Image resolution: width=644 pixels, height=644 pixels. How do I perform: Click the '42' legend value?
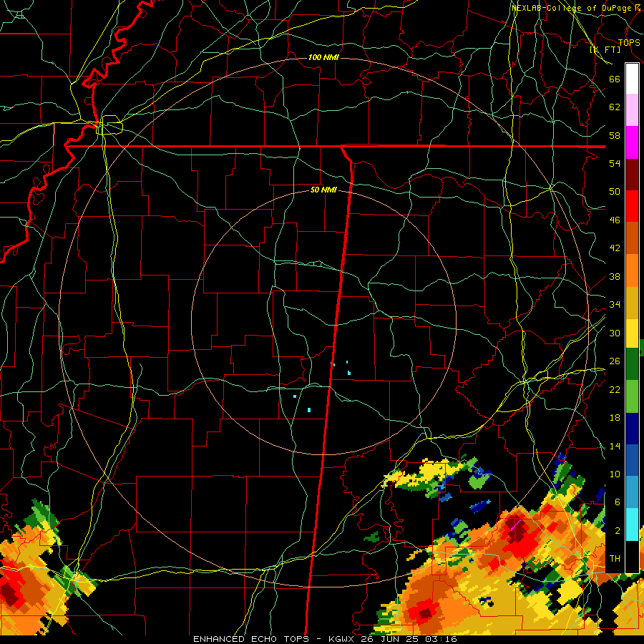tap(615, 248)
